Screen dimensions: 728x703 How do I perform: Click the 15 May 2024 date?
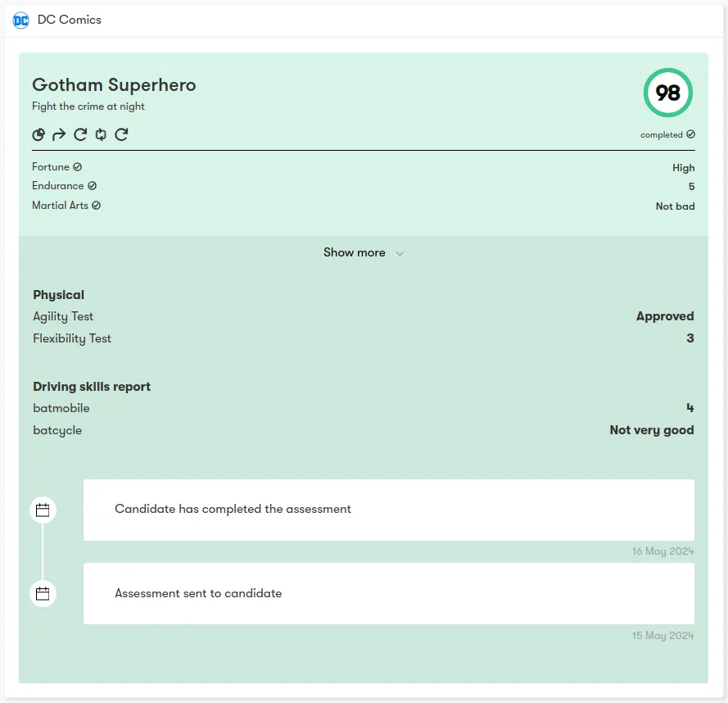(x=662, y=636)
